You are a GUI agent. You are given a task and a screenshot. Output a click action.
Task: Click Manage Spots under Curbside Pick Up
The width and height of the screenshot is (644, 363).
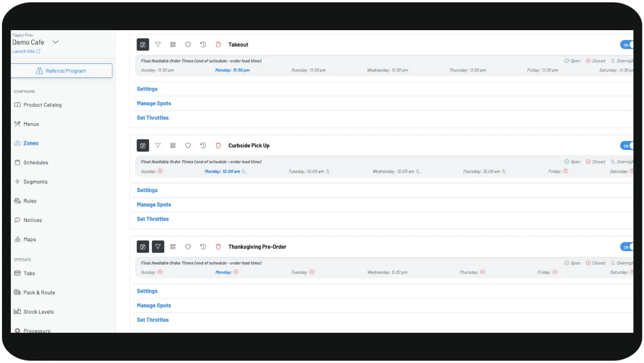click(154, 204)
